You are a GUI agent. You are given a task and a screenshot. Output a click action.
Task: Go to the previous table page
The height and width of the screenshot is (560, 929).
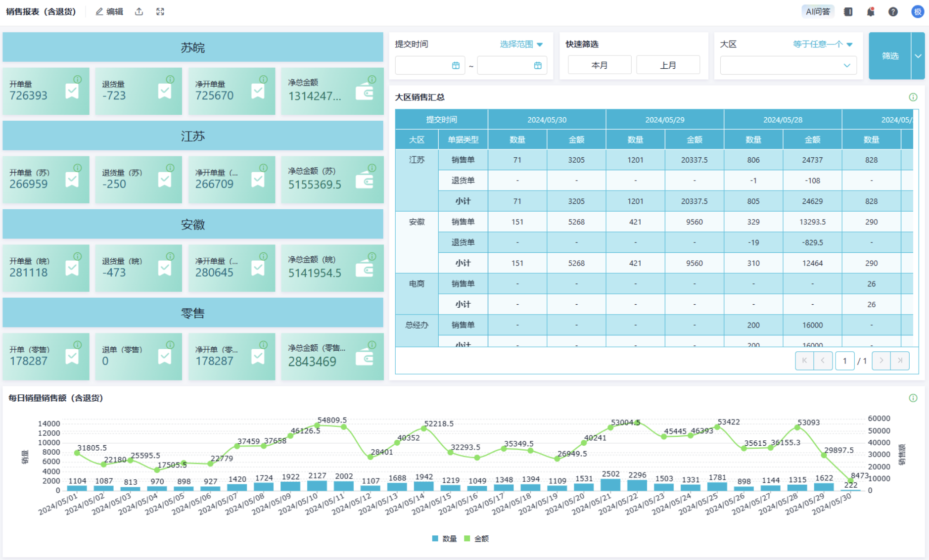pyautogui.click(x=823, y=361)
